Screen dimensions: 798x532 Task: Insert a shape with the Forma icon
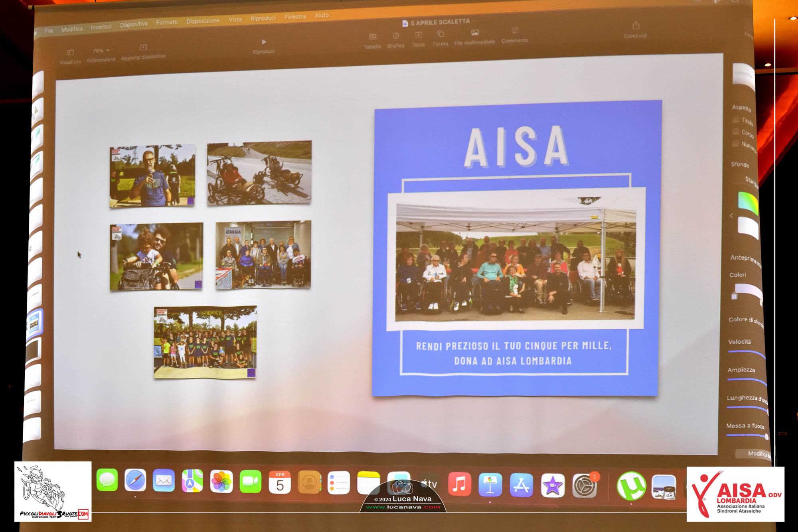(440, 33)
